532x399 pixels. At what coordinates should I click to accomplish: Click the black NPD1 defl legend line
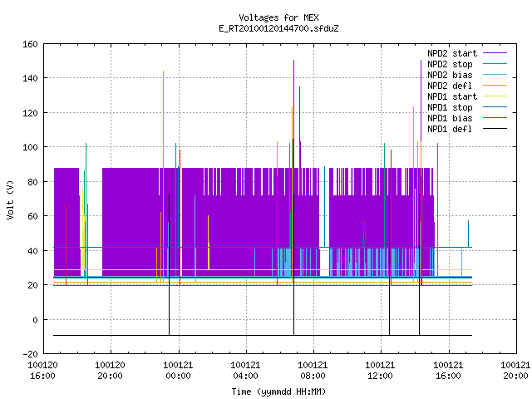pos(495,129)
